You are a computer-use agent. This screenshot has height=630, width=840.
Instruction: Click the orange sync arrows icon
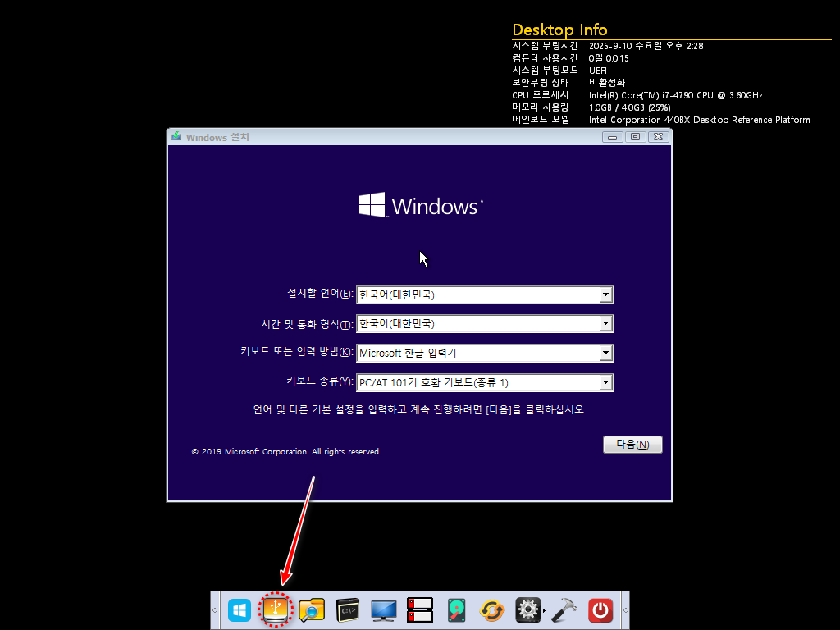coord(492,610)
